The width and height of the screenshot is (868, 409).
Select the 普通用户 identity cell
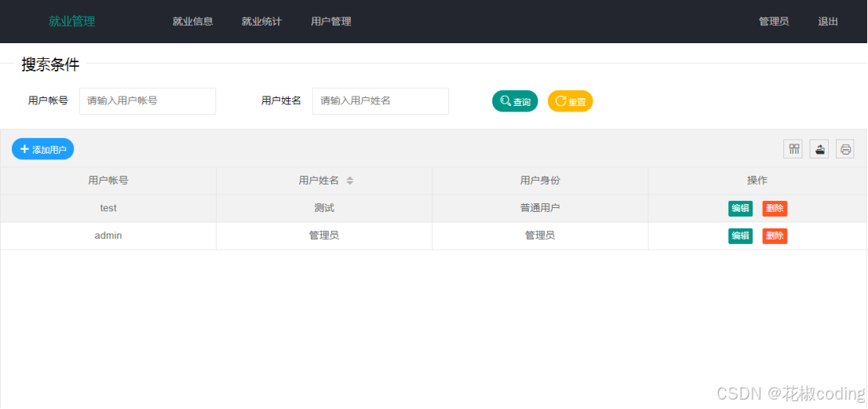coord(540,208)
